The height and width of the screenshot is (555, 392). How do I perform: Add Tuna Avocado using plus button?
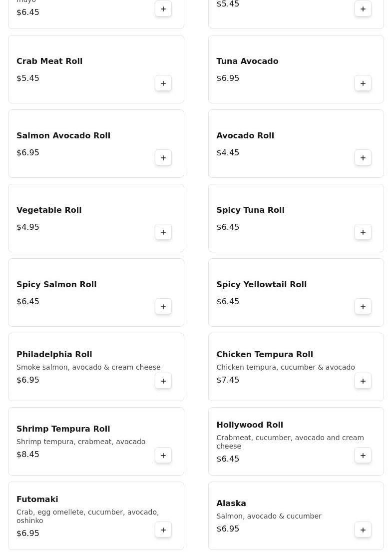(363, 83)
